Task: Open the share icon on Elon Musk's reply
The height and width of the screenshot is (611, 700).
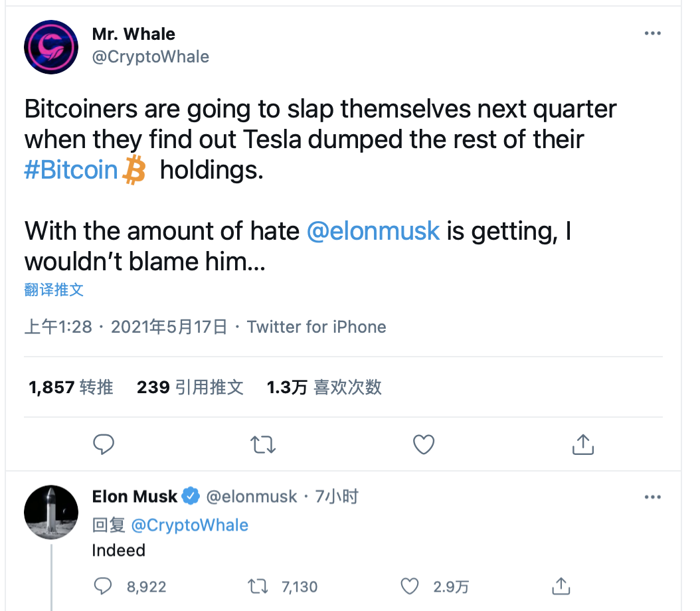Action: click(x=560, y=586)
